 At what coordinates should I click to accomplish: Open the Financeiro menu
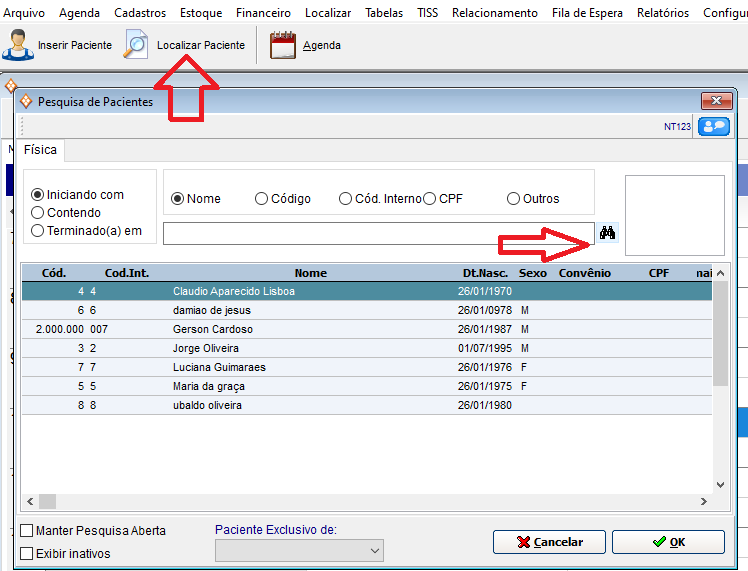click(x=263, y=13)
